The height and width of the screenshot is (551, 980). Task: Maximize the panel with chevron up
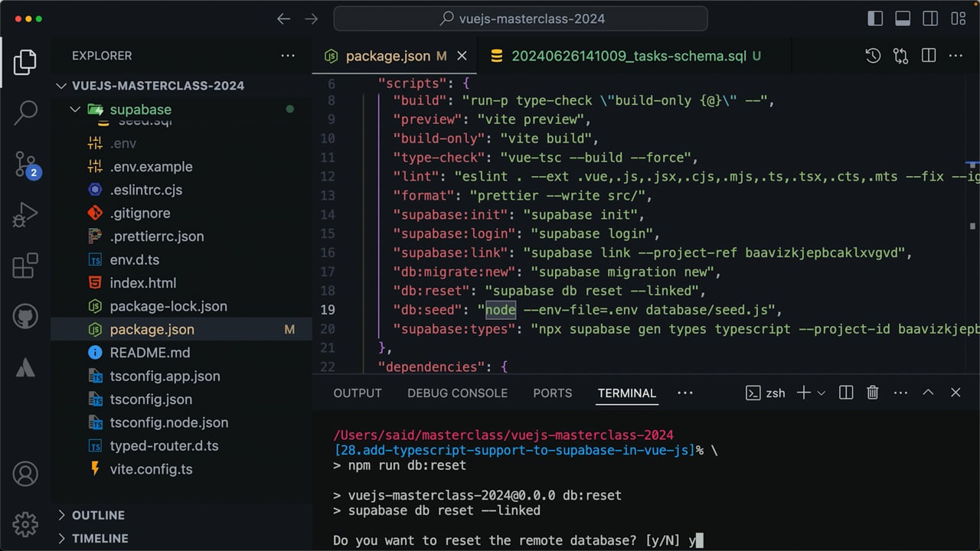click(x=928, y=393)
